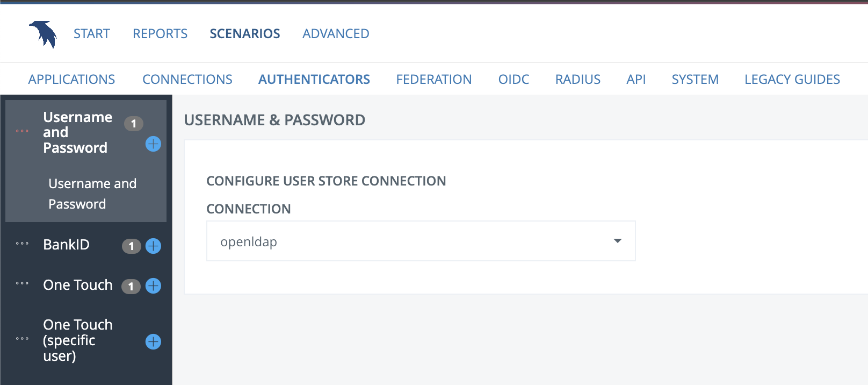The width and height of the screenshot is (868, 385).
Task: Open the CONNECTION dropdown showing openldap
Action: point(421,241)
